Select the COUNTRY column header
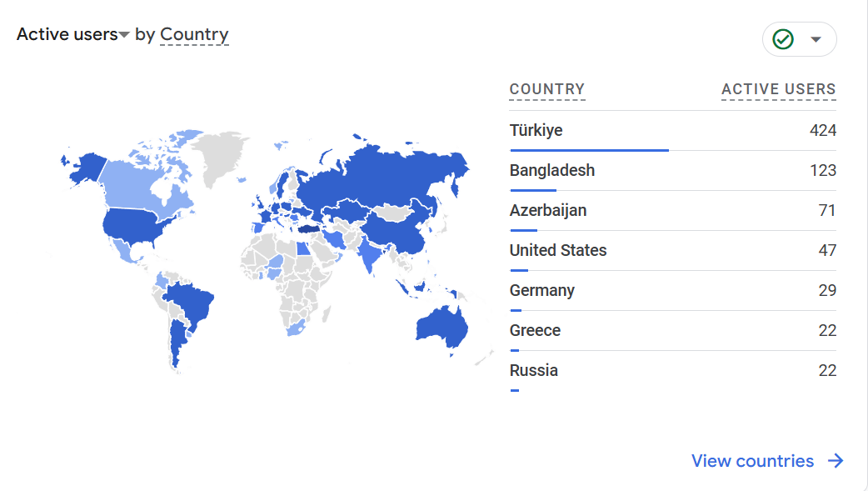The image size is (868, 491). coord(547,89)
